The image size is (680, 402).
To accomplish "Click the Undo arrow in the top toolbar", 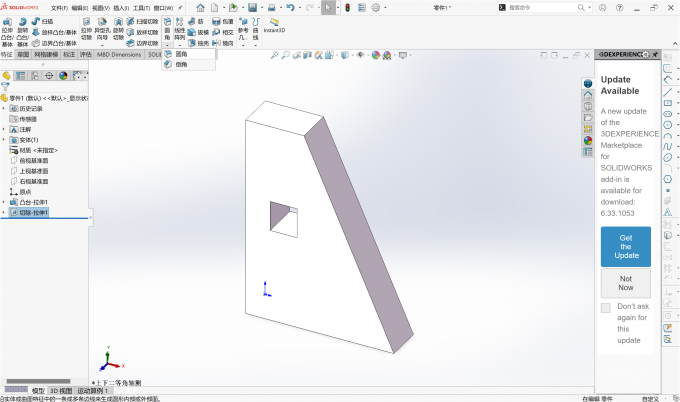I will click(291, 7).
